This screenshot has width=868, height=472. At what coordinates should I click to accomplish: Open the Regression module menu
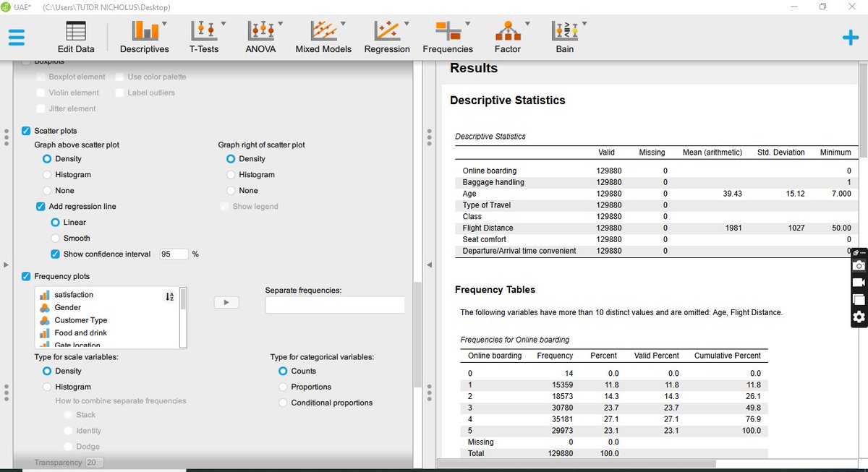click(387, 37)
